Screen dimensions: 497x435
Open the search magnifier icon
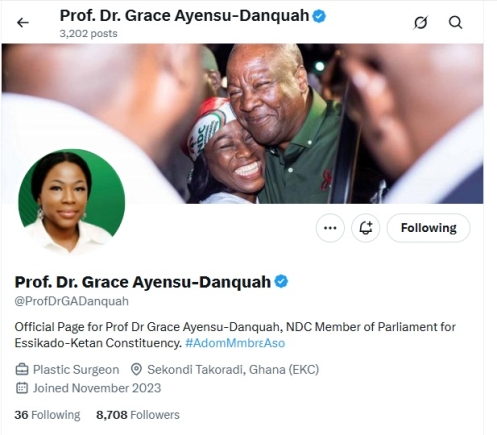tap(455, 23)
